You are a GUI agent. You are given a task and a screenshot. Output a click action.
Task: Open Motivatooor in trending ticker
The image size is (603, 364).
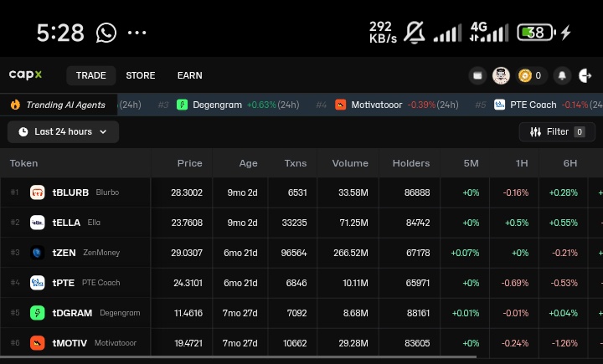(x=396, y=105)
